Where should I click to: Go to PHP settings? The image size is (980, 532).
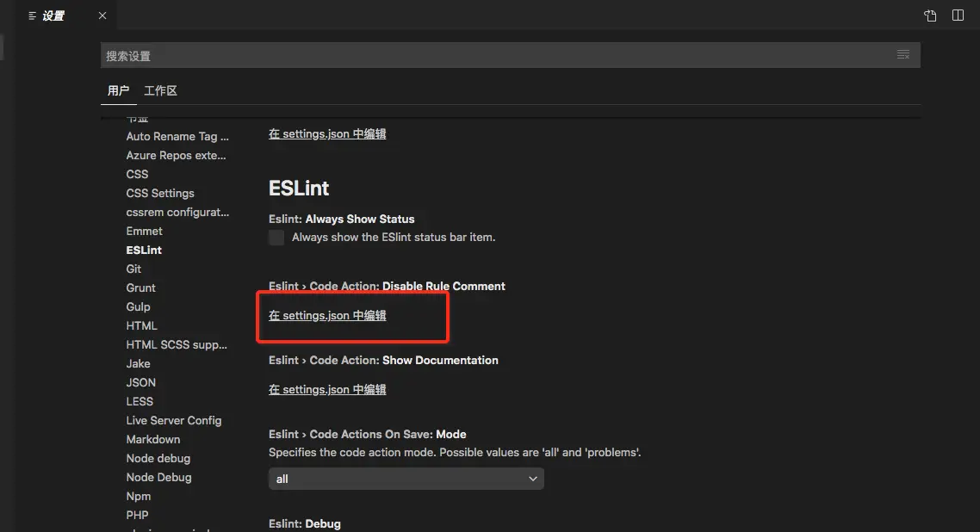[x=138, y=515]
